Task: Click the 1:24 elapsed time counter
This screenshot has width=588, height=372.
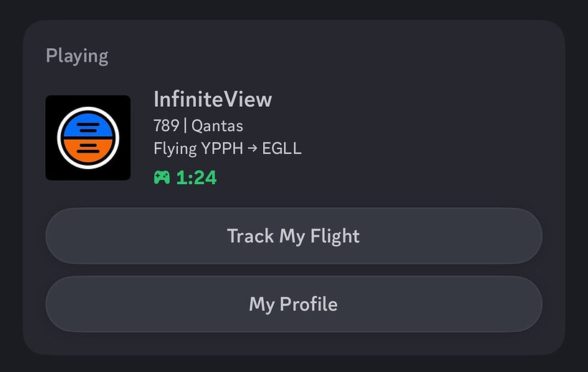Action: 196,177
